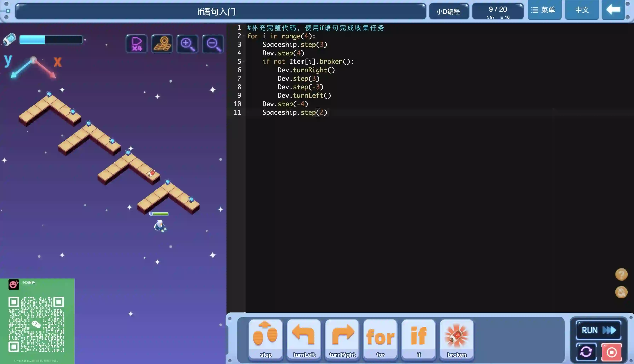
Task: Zoom in on the game scene
Action: pyautogui.click(x=187, y=44)
